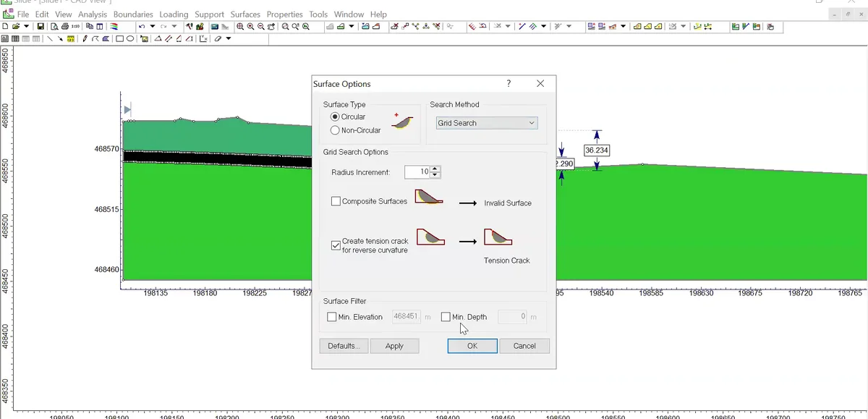Click the Print icon
This screenshot has width=868, height=419.
65,26
